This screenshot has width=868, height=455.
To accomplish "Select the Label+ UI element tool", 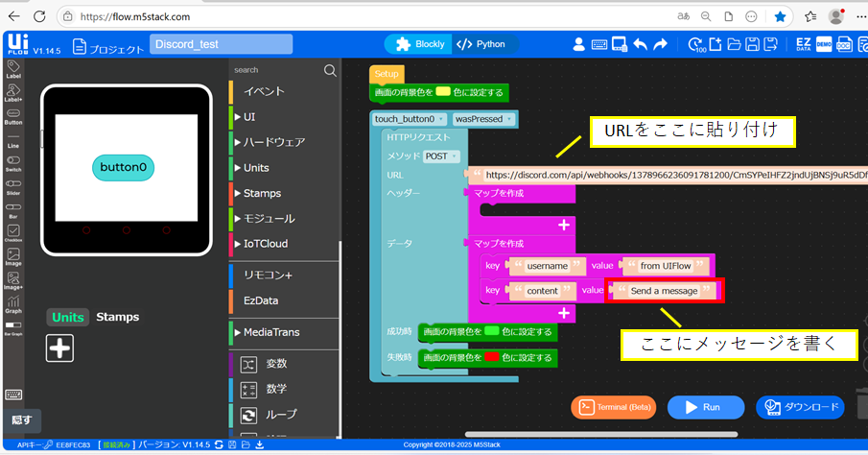I will (x=13, y=92).
